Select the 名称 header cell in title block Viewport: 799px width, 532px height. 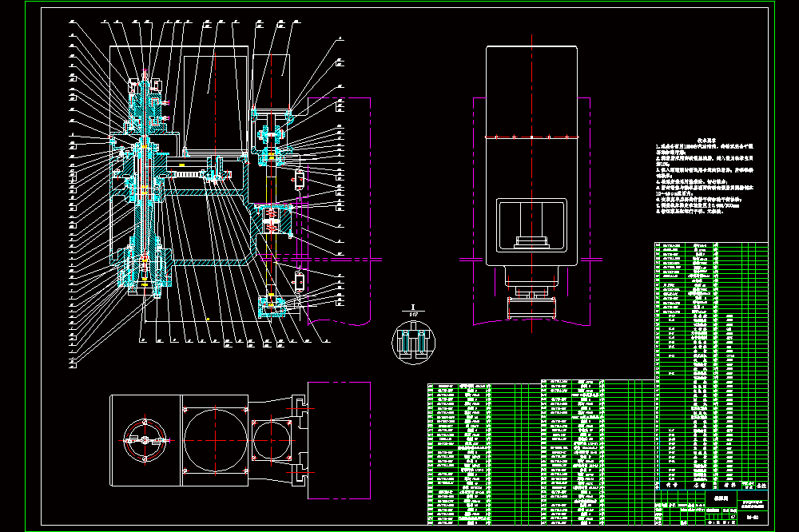point(700,486)
